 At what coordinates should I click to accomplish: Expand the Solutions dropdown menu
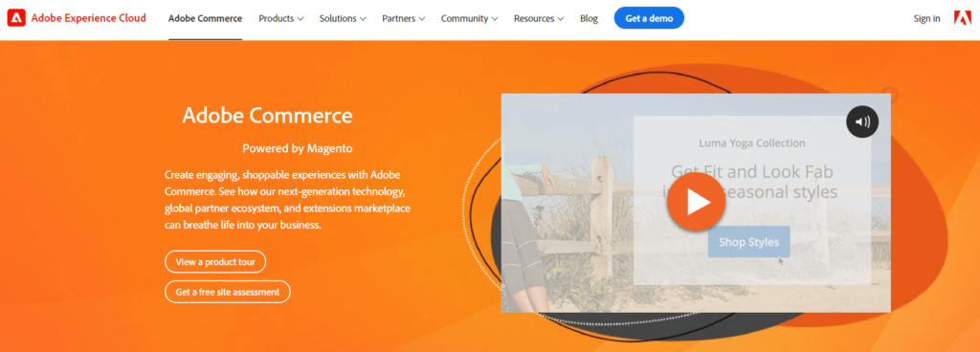point(344,19)
